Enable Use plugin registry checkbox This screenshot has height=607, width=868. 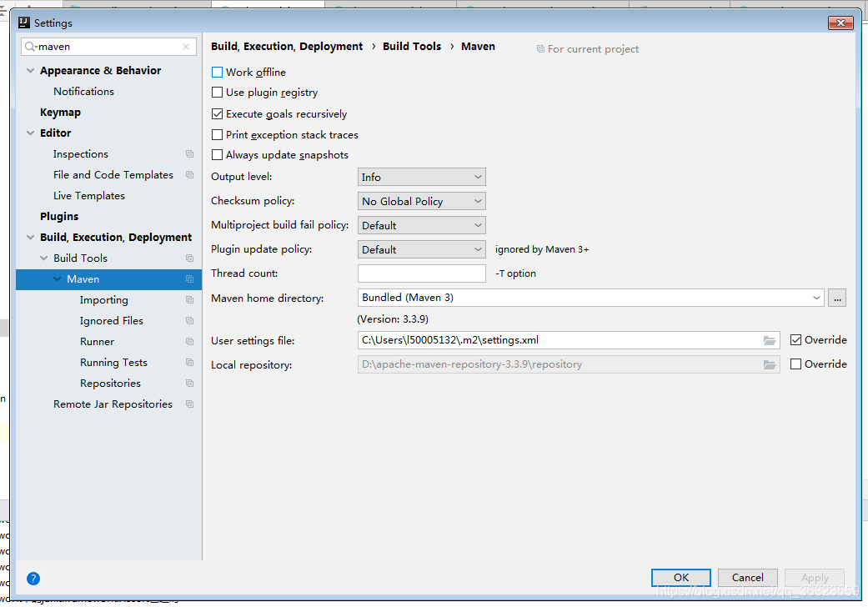pos(218,93)
